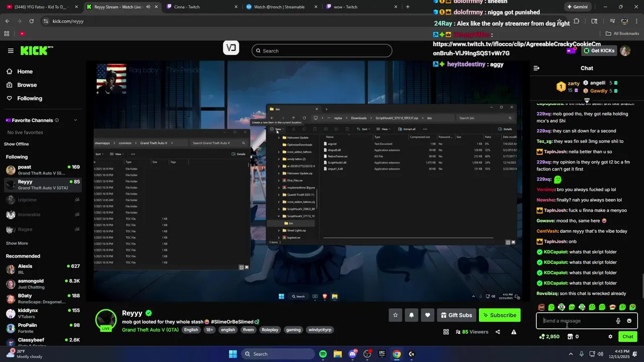Image resolution: width=644 pixels, height=362 pixels.
Task: View the 2,950 channel points balance
Action: tap(549, 337)
